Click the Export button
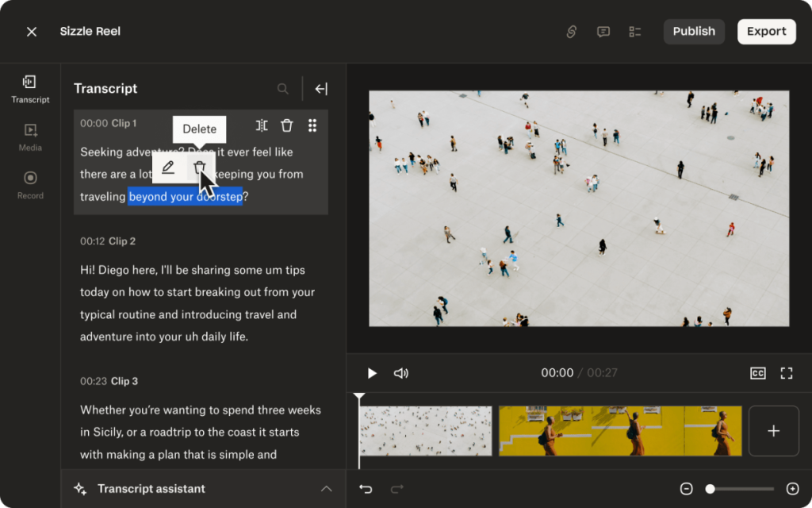This screenshot has width=812, height=508. click(766, 32)
